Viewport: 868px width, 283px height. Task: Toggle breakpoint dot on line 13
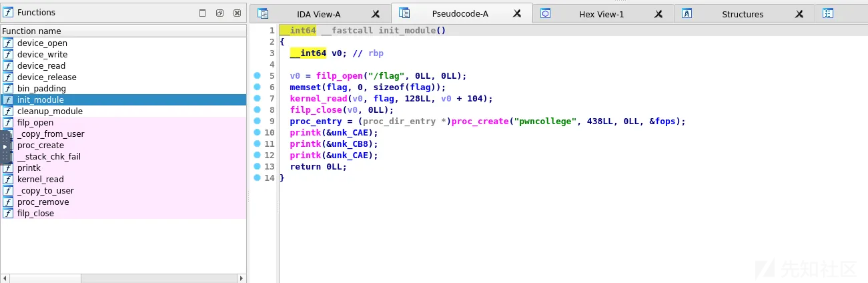[x=257, y=167]
